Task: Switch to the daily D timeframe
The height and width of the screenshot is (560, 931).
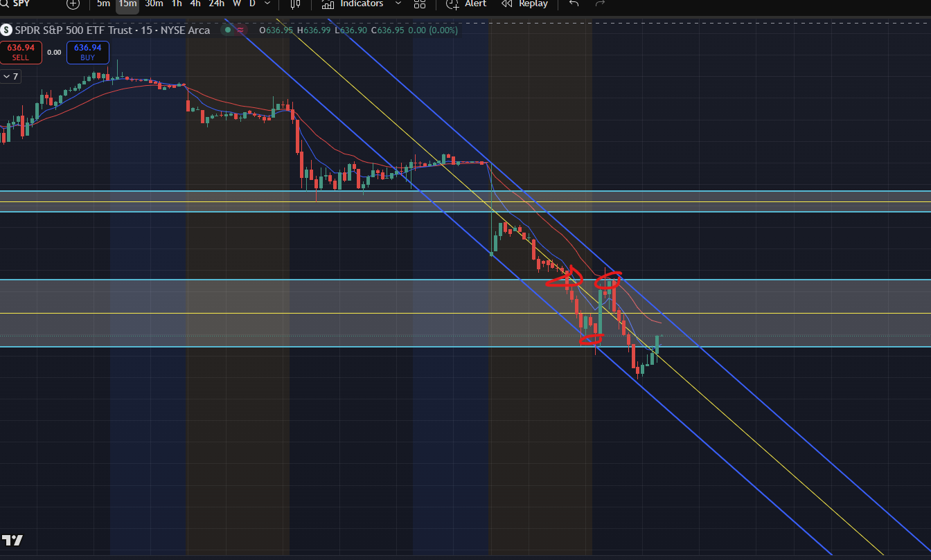Action: pyautogui.click(x=252, y=3)
